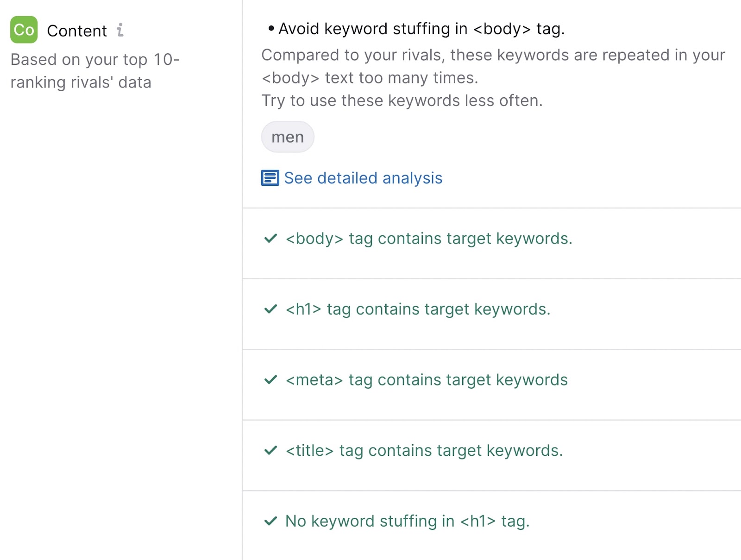Click '<body> tag contains target keywords' row
Image resolution: width=741 pixels, height=560 pixels.
pyautogui.click(x=429, y=239)
